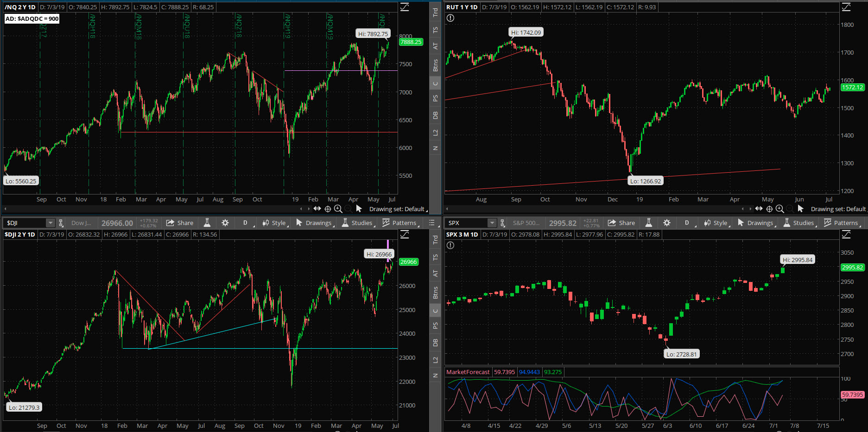Expand the SPX symbol dropdown arrow
Image resolution: width=868 pixels, height=432 pixels.
[x=492, y=223]
